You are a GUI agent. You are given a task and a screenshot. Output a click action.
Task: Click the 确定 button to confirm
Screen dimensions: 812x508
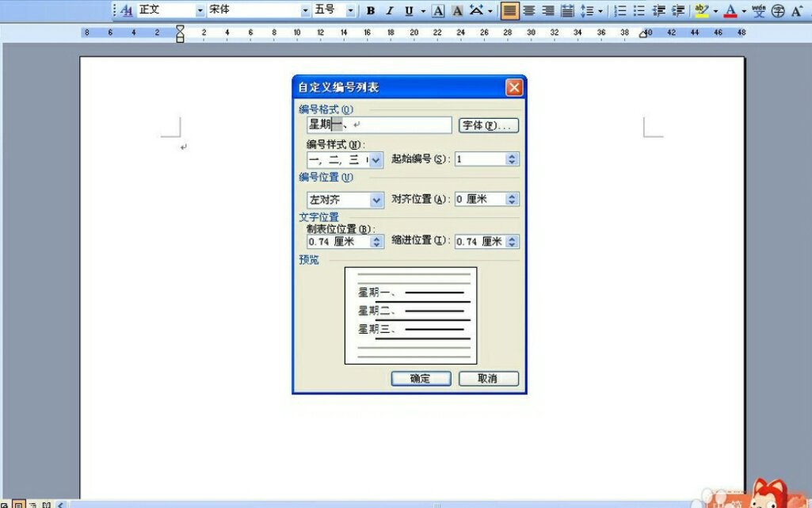421,379
